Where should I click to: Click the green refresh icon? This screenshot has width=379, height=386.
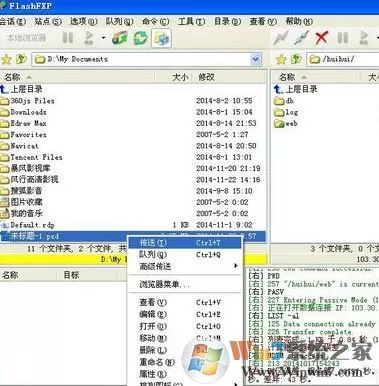141,38
